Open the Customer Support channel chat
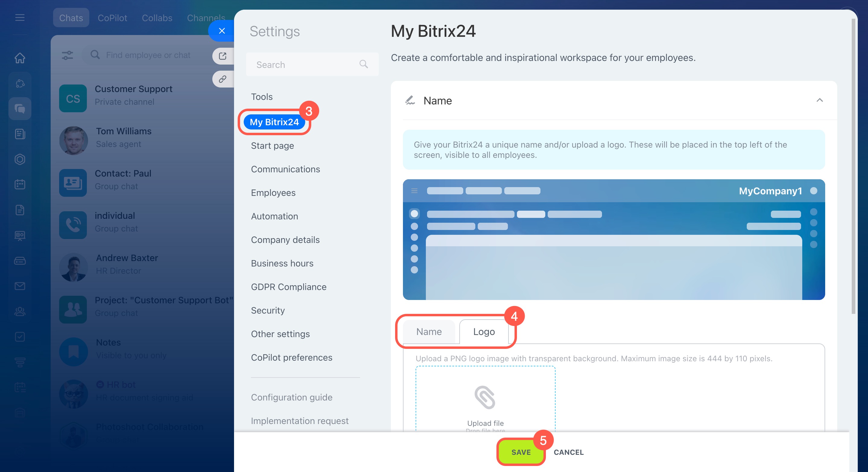Screen dimensions: 868x472 click(133, 95)
